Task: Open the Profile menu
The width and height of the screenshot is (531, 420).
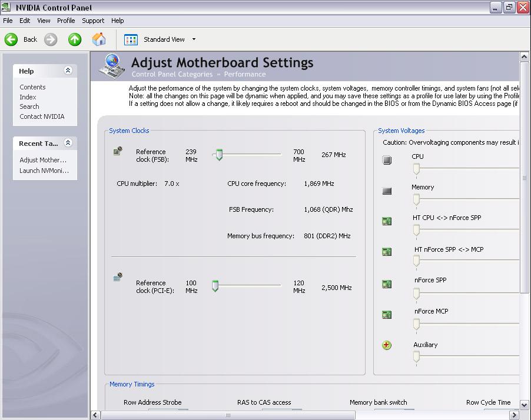Action: point(66,21)
